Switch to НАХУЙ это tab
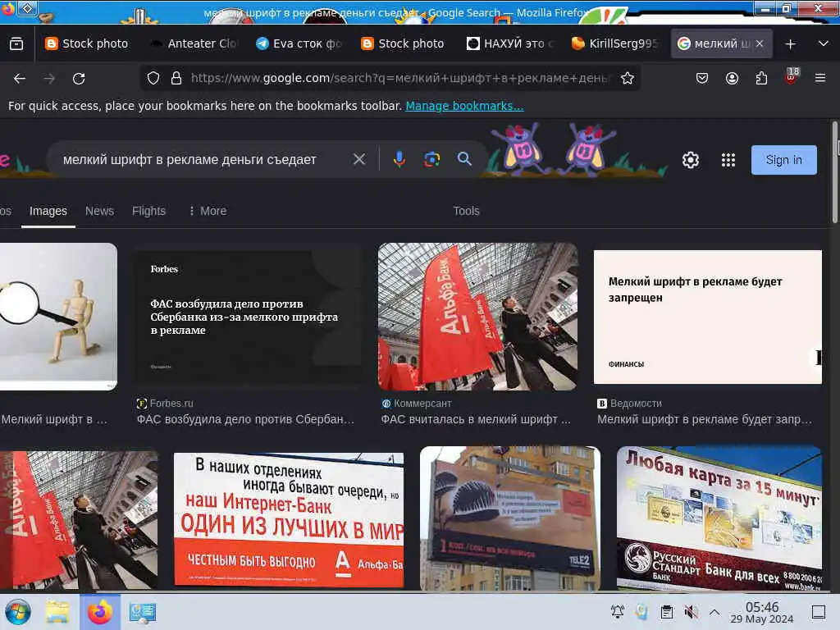The width and height of the screenshot is (840, 630). (x=510, y=44)
